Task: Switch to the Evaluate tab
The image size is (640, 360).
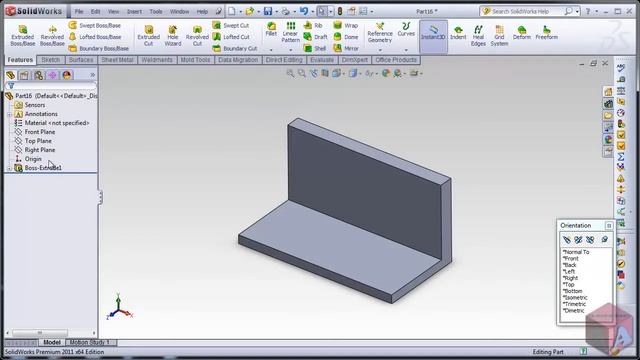Action: click(322, 60)
